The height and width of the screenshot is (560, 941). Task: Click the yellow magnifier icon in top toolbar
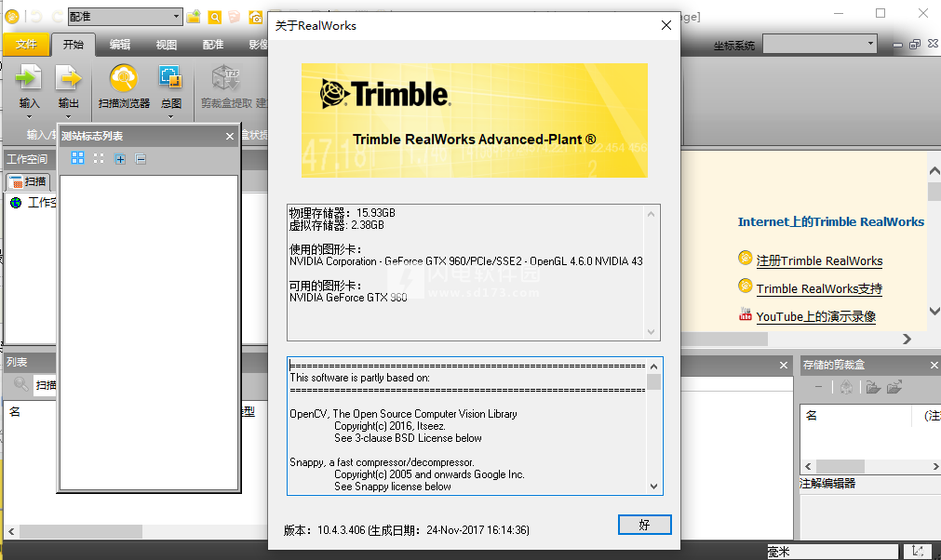click(214, 17)
